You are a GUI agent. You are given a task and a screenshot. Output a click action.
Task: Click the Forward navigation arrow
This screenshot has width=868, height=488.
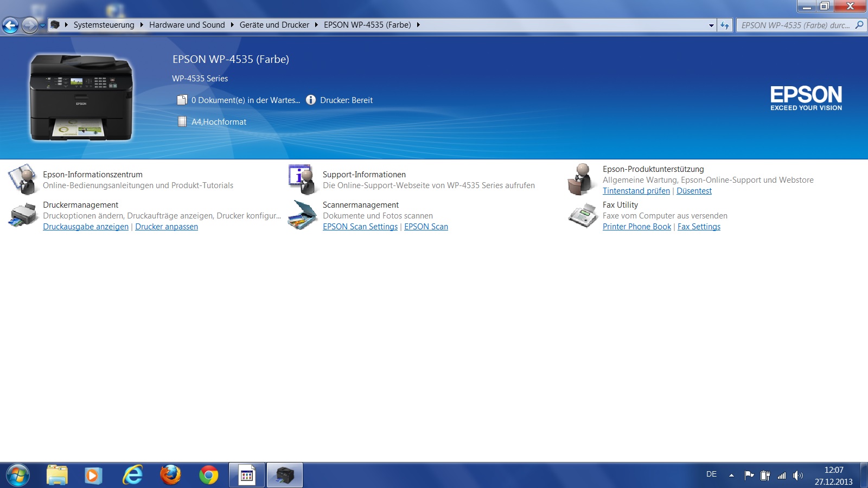point(30,25)
